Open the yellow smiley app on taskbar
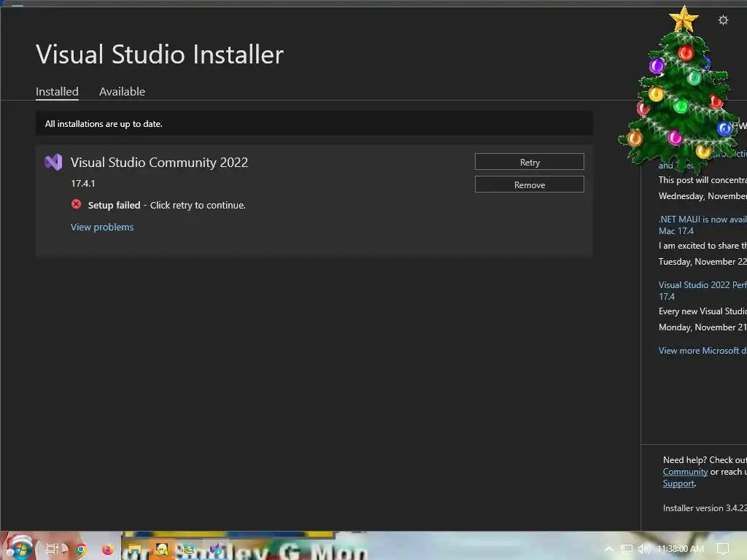Image resolution: width=747 pixels, height=560 pixels. (x=161, y=550)
